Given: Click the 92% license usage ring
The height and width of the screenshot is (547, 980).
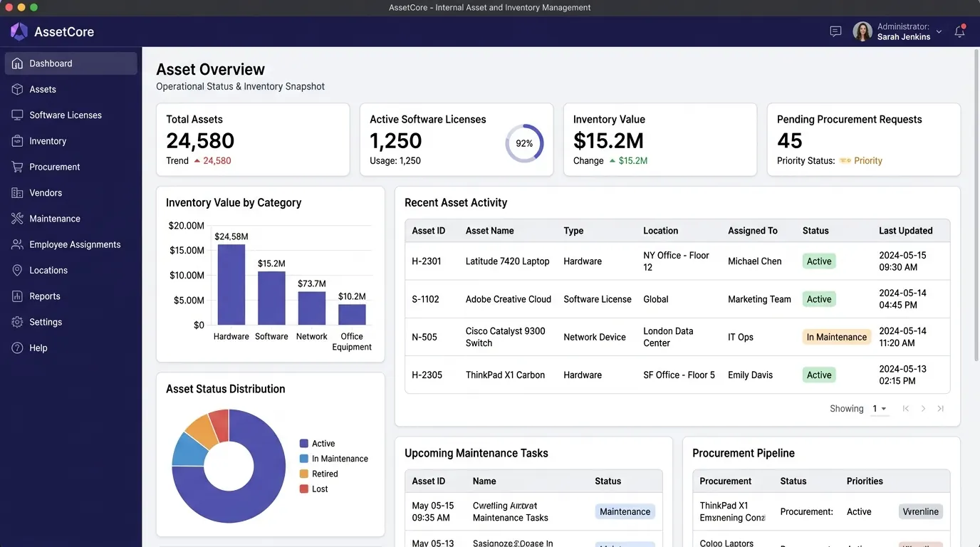Looking at the screenshot, I should pos(524,143).
